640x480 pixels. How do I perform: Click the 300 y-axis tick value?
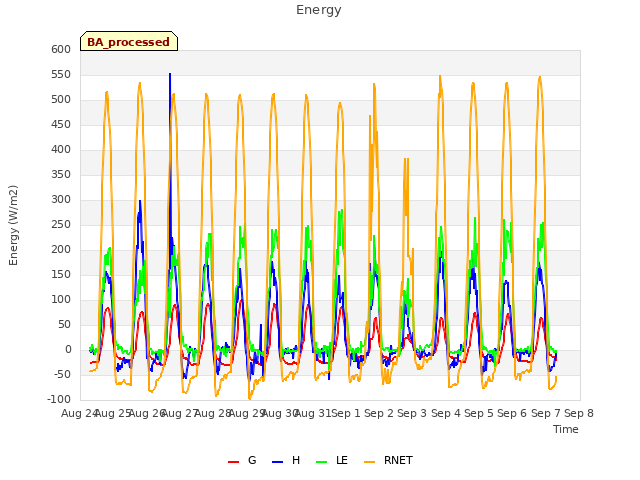pyautogui.click(x=61, y=200)
